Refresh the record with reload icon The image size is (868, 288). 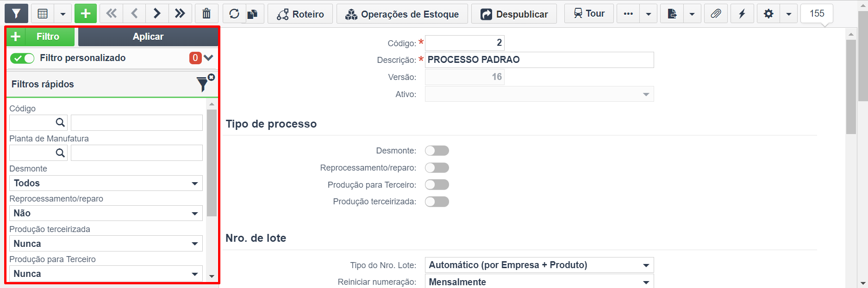(x=234, y=14)
